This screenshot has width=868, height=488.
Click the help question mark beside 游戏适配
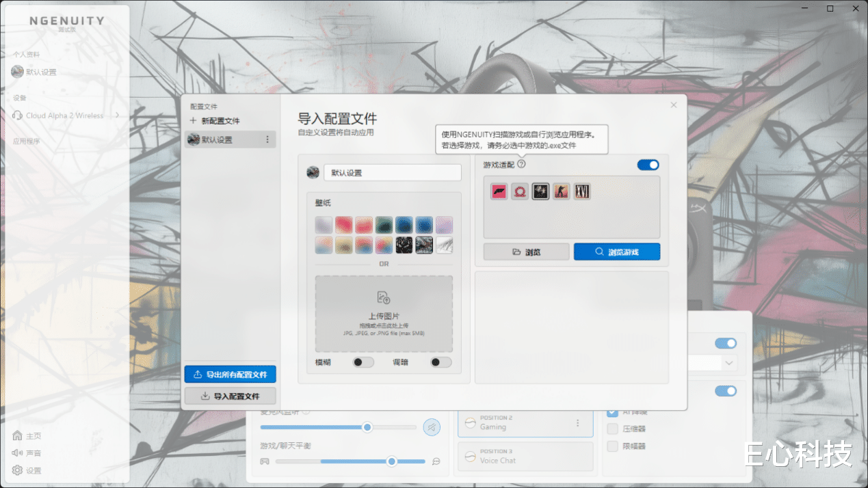tap(522, 165)
